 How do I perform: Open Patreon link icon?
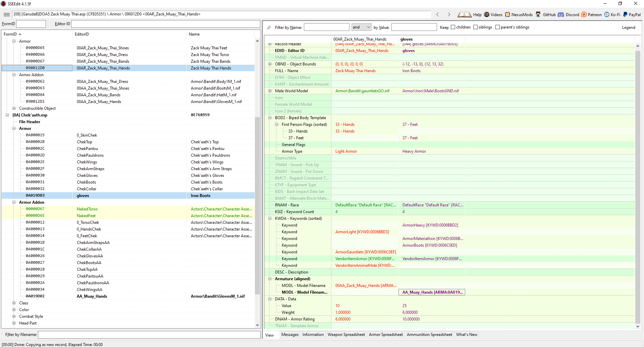click(584, 14)
